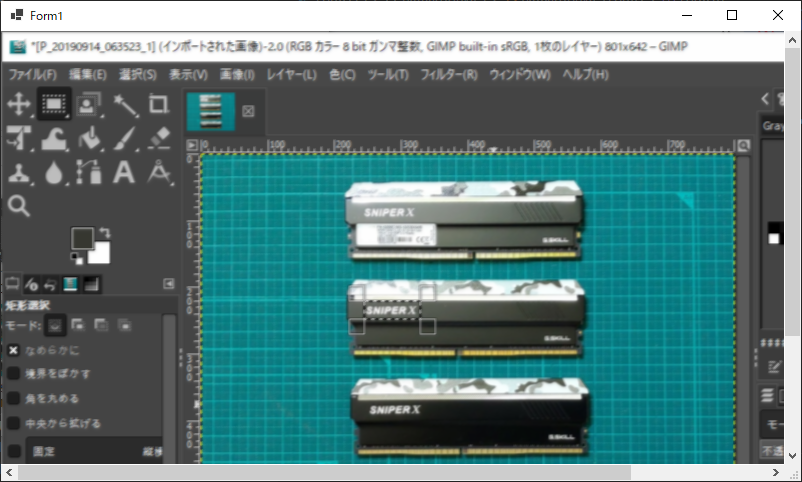Select the Eraser tool
Screen dimensions: 802x482
point(159,139)
